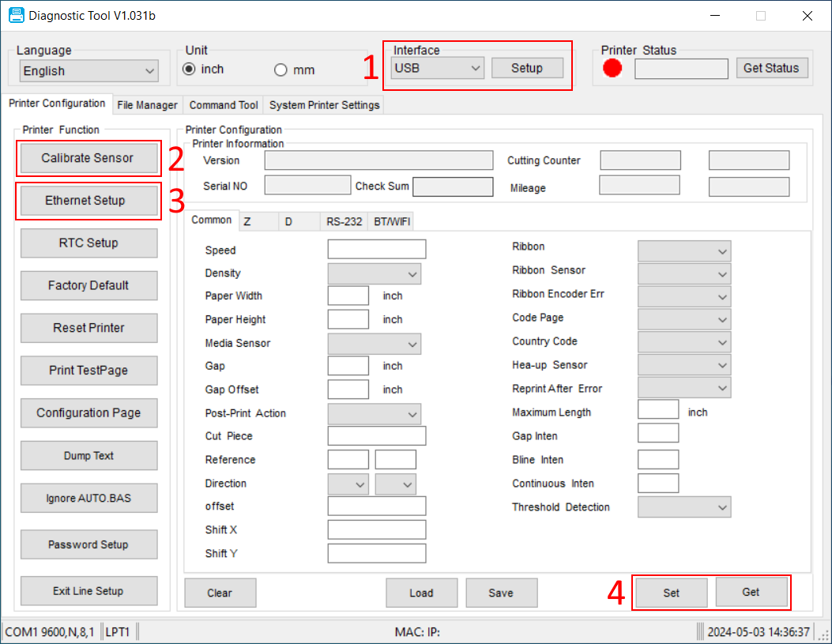Expand the Interface USB dropdown
The width and height of the screenshot is (832, 644).
[437, 68]
